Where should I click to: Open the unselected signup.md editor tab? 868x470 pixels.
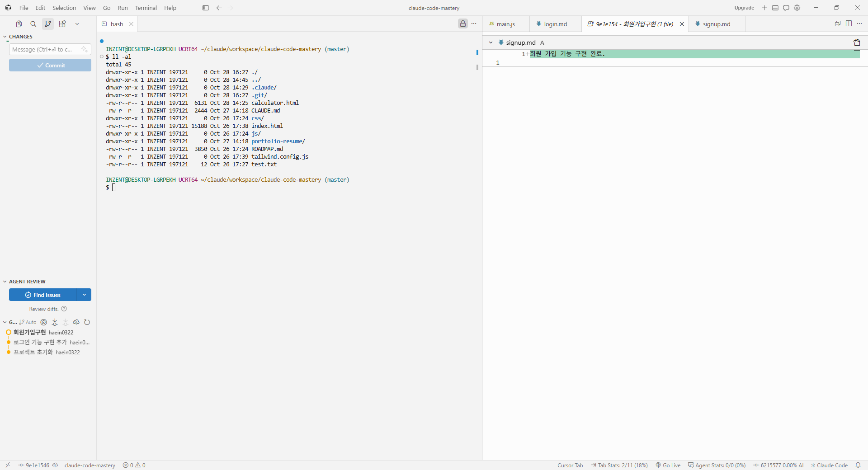click(716, 24)
